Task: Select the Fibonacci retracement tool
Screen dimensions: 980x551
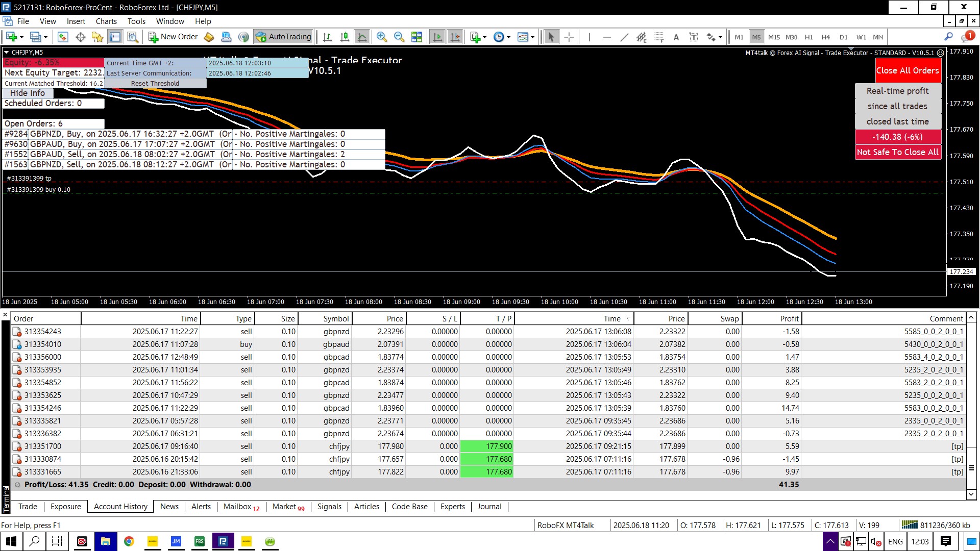Action: coord(659,37)
